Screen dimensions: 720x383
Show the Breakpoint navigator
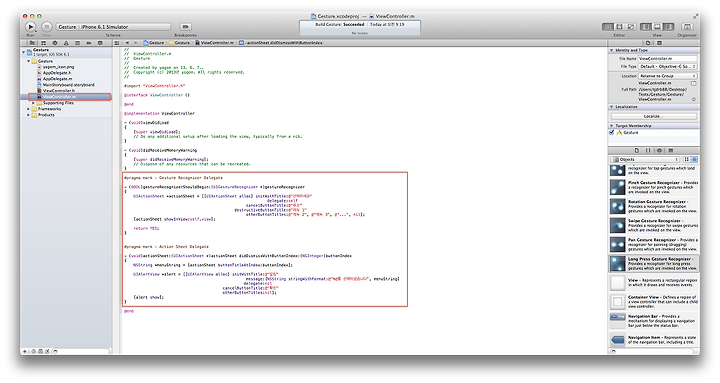(x=89, y=43)
